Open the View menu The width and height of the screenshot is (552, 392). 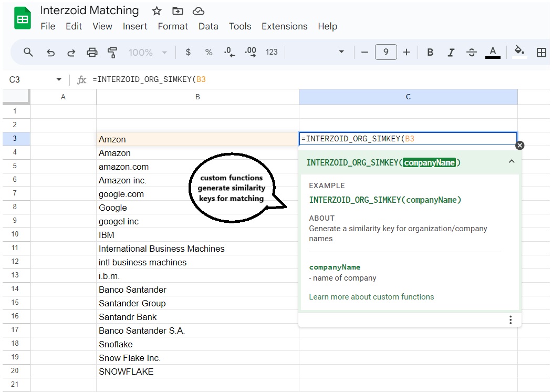(102, 26)
